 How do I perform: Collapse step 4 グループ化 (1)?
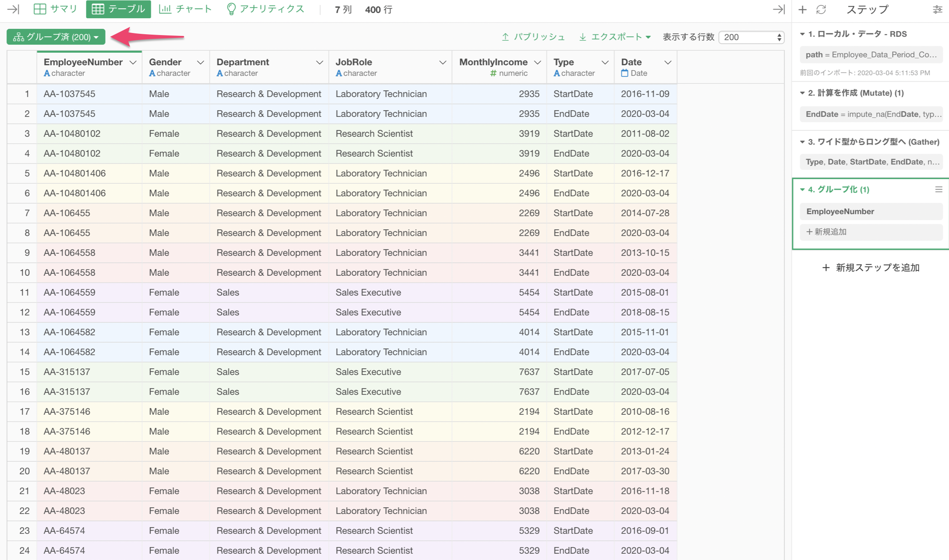pos(803,189)
